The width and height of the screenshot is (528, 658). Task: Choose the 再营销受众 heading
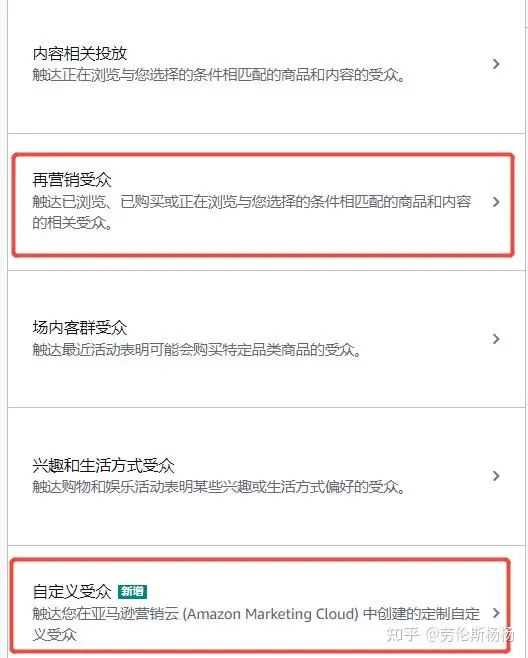[x=72, y=180]
